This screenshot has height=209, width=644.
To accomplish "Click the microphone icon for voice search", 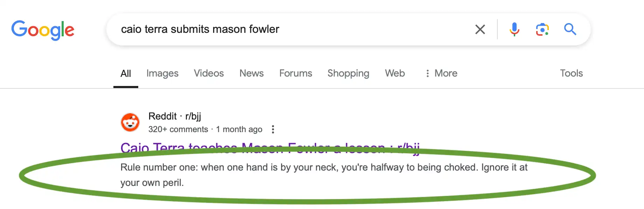I will [x=514, y=29].
